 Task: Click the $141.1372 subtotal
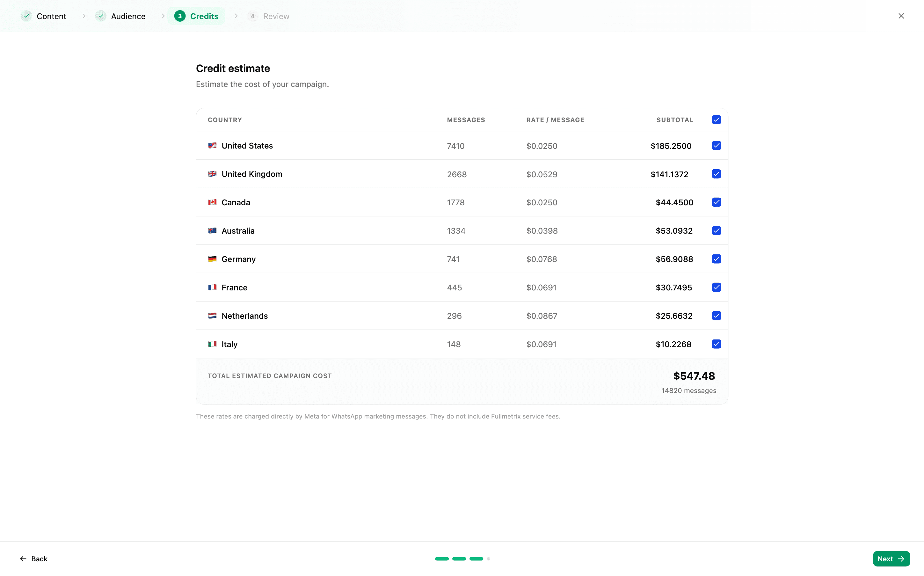[669, 174]
